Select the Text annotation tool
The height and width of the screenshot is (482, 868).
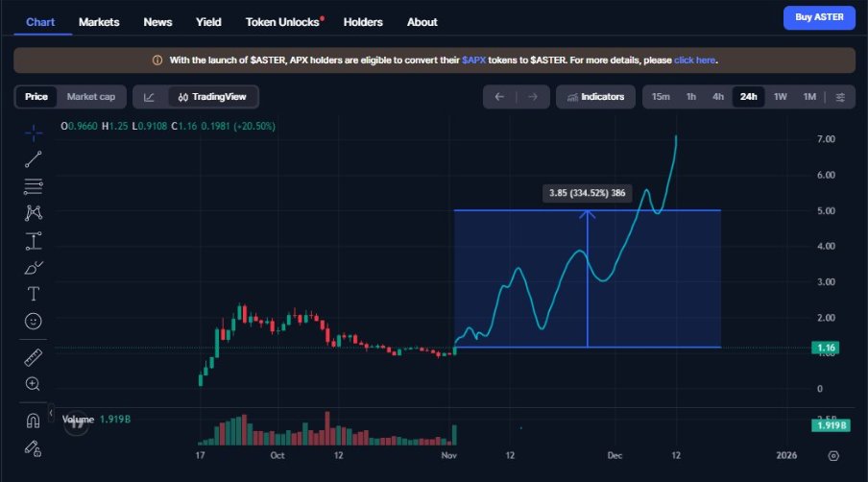34,294
